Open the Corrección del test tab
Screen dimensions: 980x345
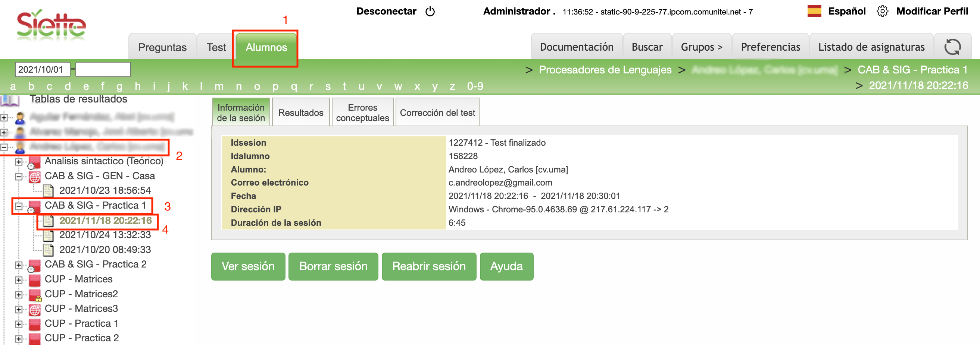(x=437, y=113)
